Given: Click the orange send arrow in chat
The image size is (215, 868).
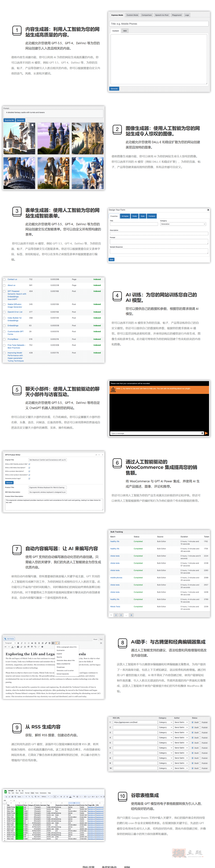Looking at the screenshot, I should (206, 433).
